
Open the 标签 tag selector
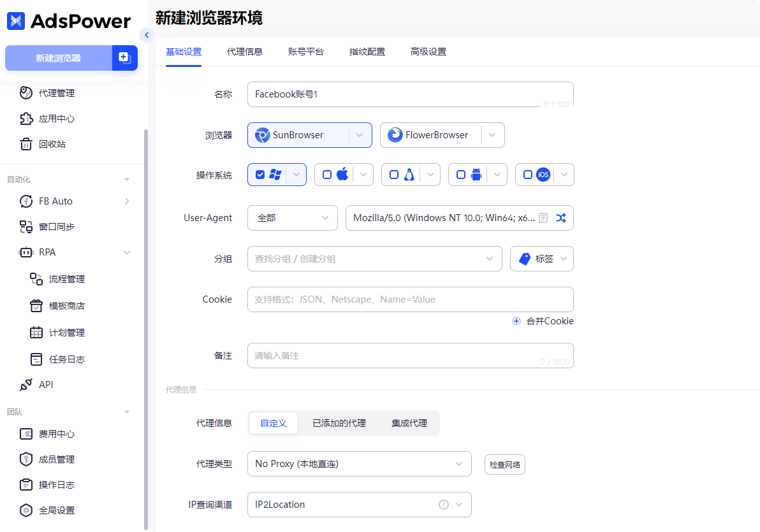[x=542, y=259]
